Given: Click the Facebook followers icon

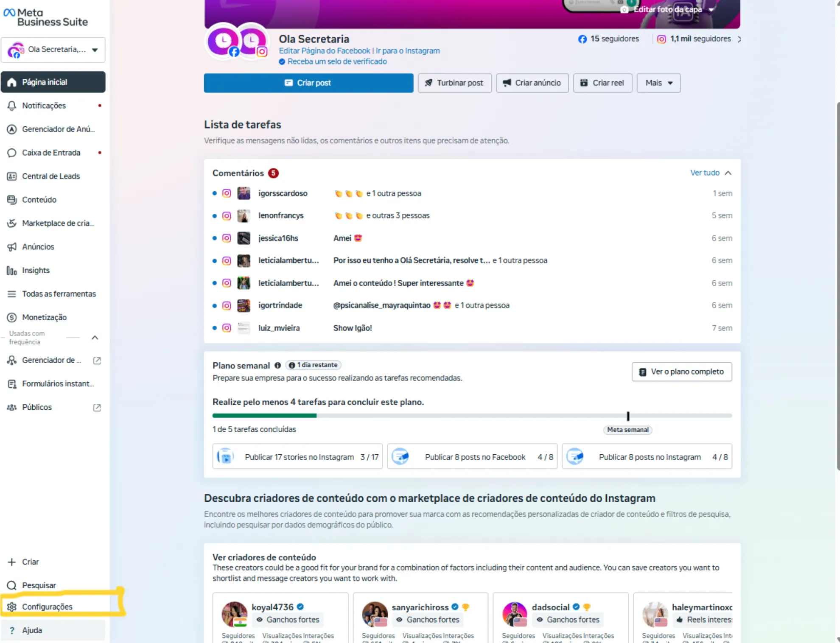Looking at the screenshot, I should 582,39.
